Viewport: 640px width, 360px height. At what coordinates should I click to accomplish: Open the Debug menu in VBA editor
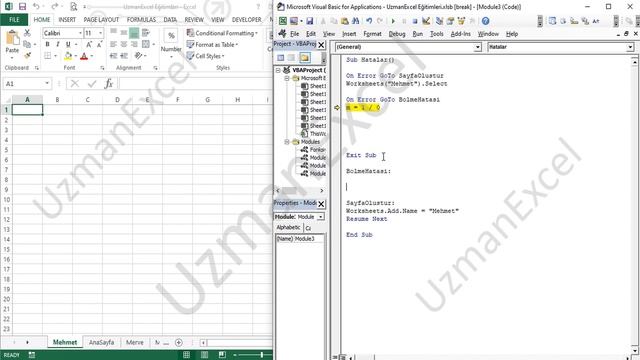[397, 34]
